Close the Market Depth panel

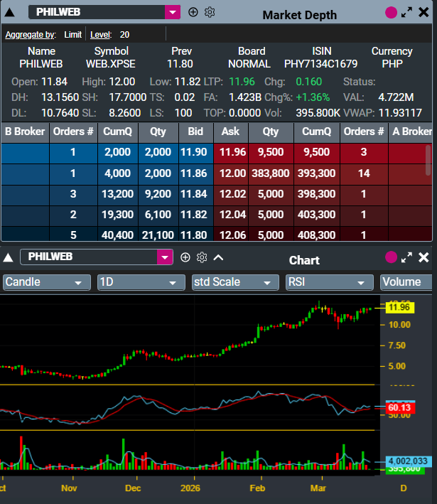(x=423, y=13)
